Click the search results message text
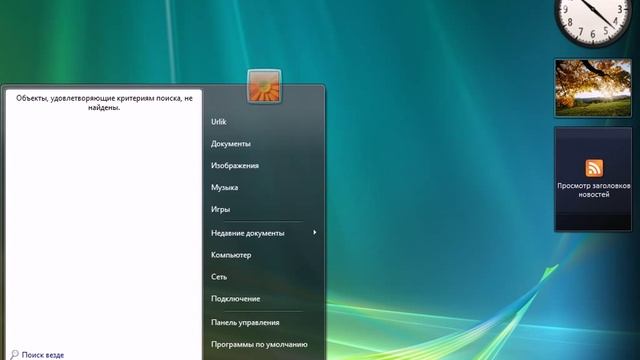 point(104,103)
